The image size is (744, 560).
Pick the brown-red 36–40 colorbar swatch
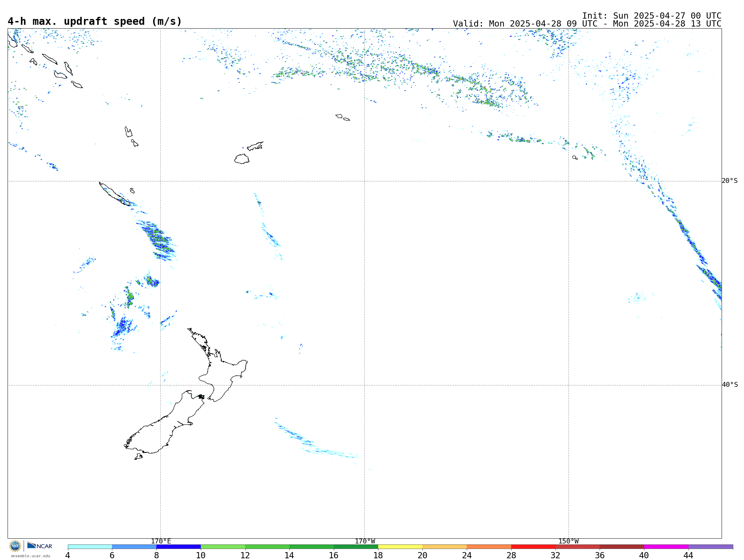tap(622, 547)
